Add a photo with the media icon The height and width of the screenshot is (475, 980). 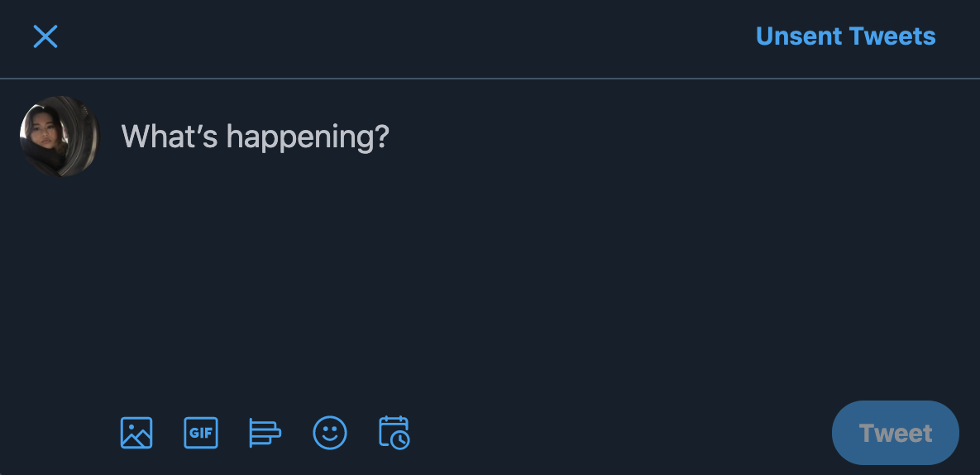[136, 433]
